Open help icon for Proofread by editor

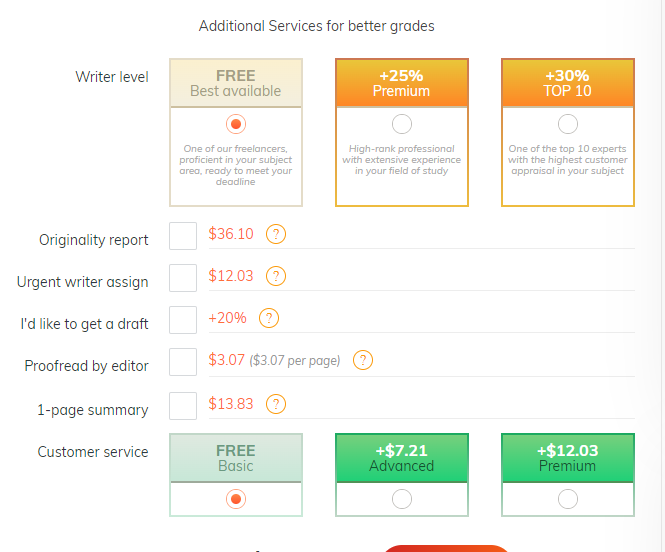pos(363,360)
